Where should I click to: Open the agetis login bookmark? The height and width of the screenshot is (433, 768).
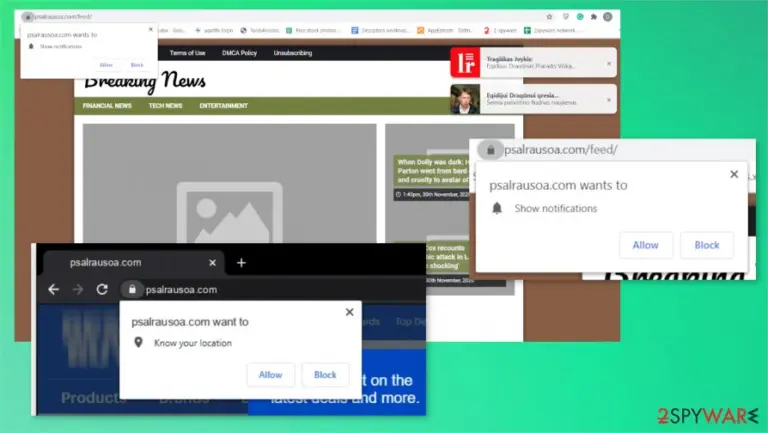215,30
